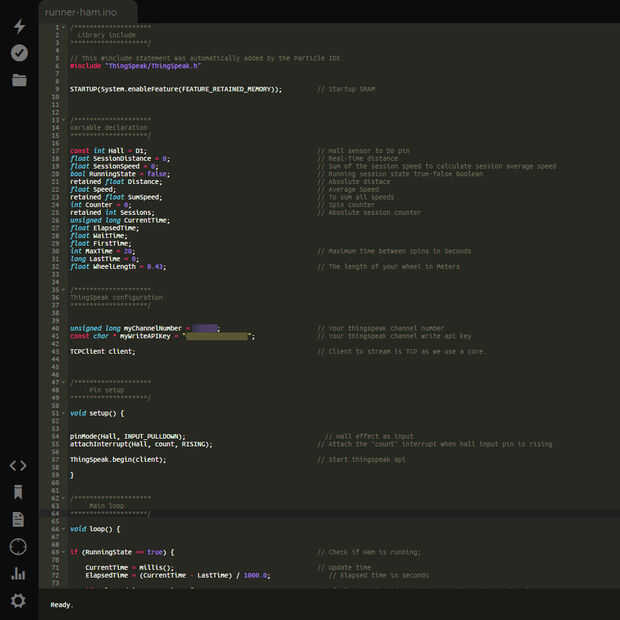This screenshot has height=620, width=620.
Task: Fold the void loop() function
Action: 63,529
